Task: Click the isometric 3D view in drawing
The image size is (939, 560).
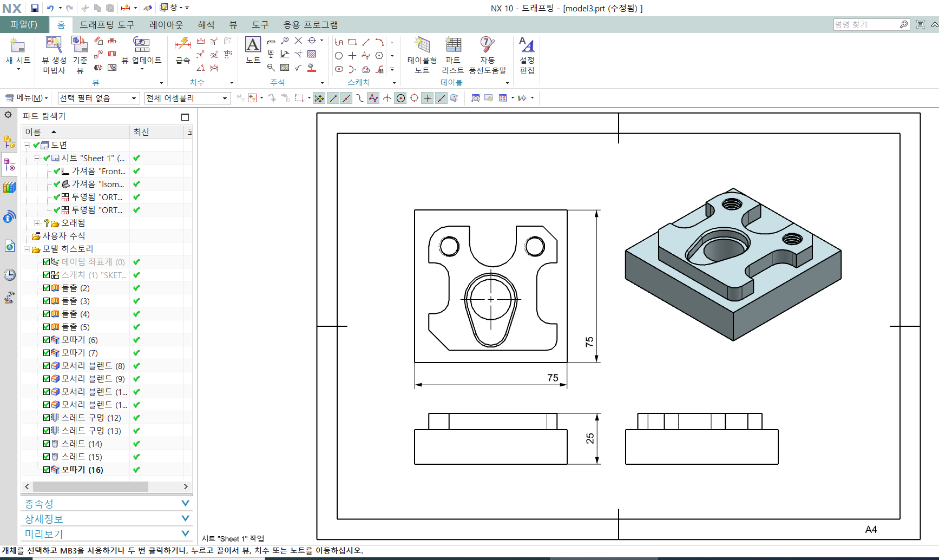Action: point(733,264)
